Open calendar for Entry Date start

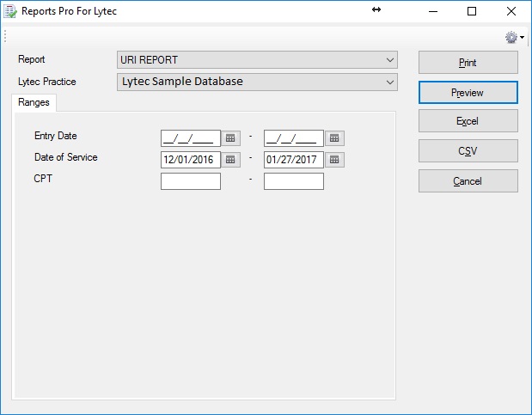click(230, 138)
